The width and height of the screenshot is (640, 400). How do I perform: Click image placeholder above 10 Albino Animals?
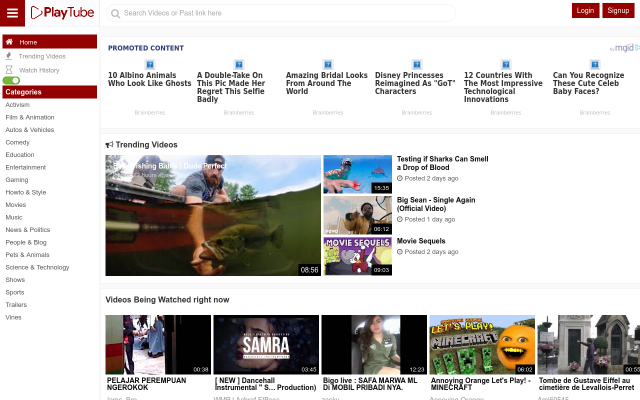pos(150,64)
